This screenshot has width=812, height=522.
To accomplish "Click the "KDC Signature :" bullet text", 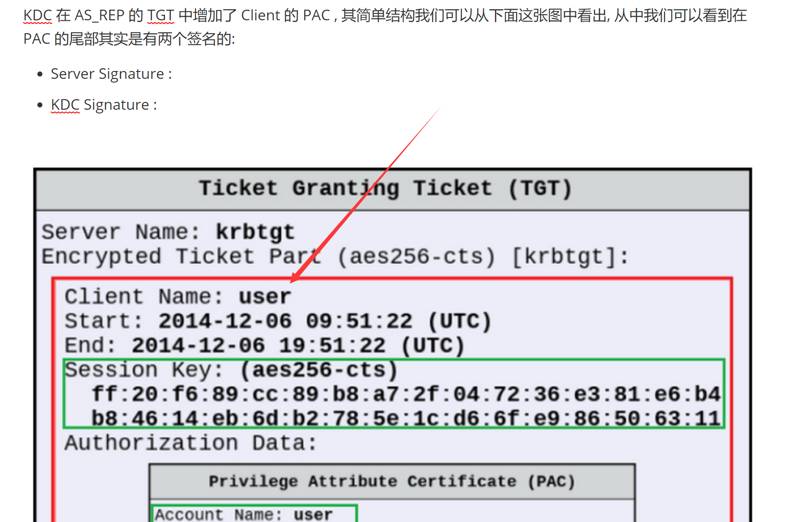I will [104, 105].
